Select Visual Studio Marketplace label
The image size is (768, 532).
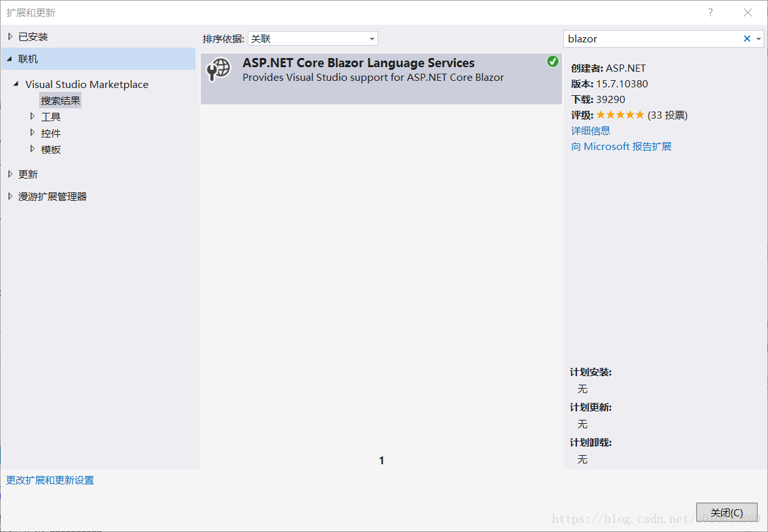point(87,84)
